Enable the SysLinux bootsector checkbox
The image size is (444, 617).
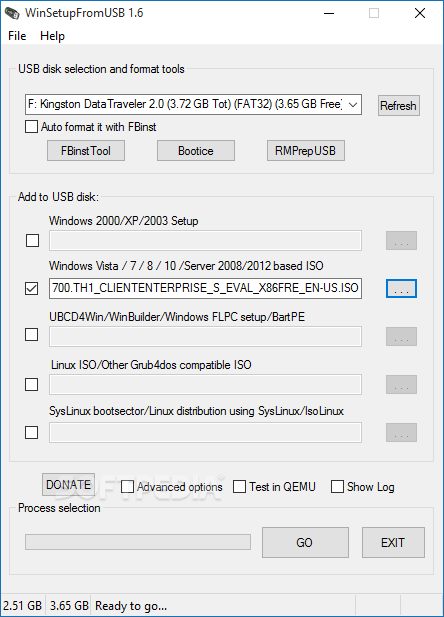[x=31, y=432]
